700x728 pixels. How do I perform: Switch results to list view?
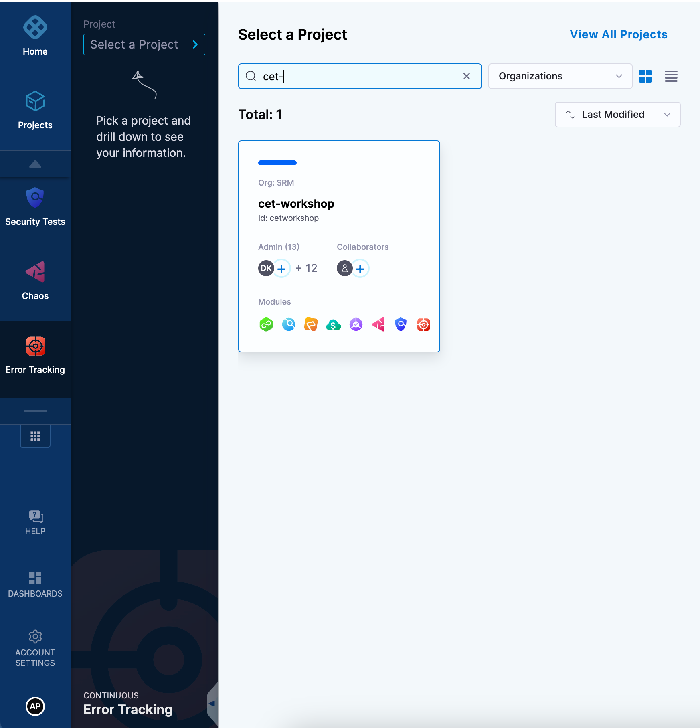[671, 76]
